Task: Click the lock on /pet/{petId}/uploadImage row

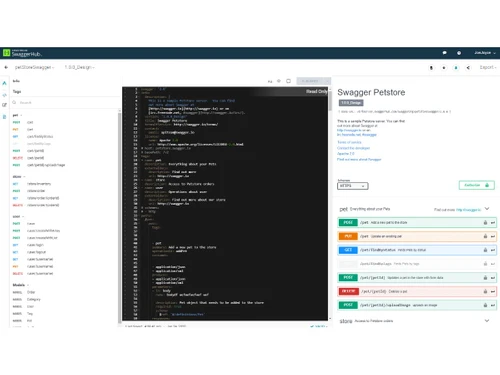Action: pos(485,305)
